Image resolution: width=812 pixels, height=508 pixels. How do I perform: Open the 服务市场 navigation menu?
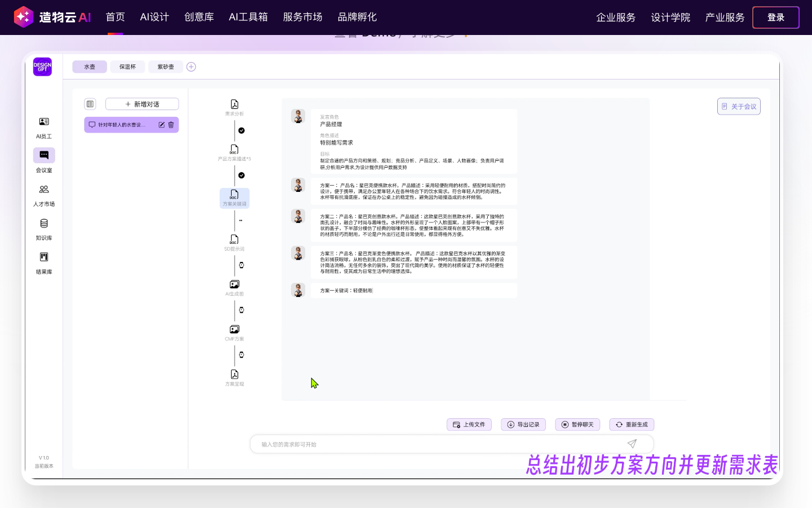tap(303, 17)
